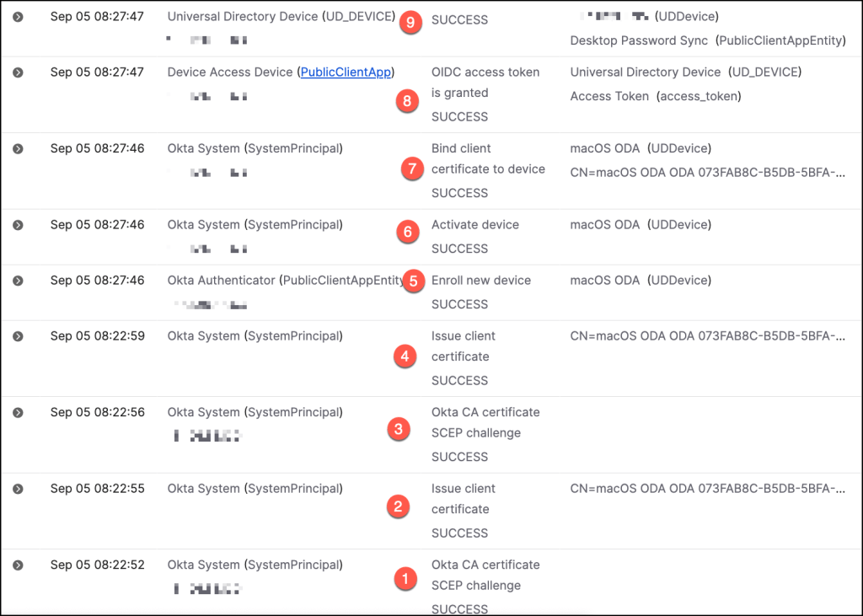Expand the 08:22:52 SCEP challenge row
This screenshot has width=863, height=616.
pyautogui.click(x=18, y=565)
